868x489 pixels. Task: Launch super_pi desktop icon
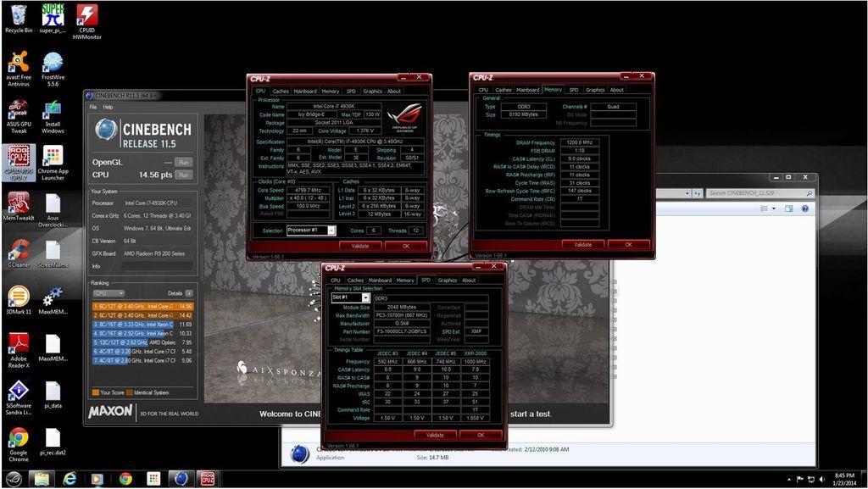pos(53,19)
